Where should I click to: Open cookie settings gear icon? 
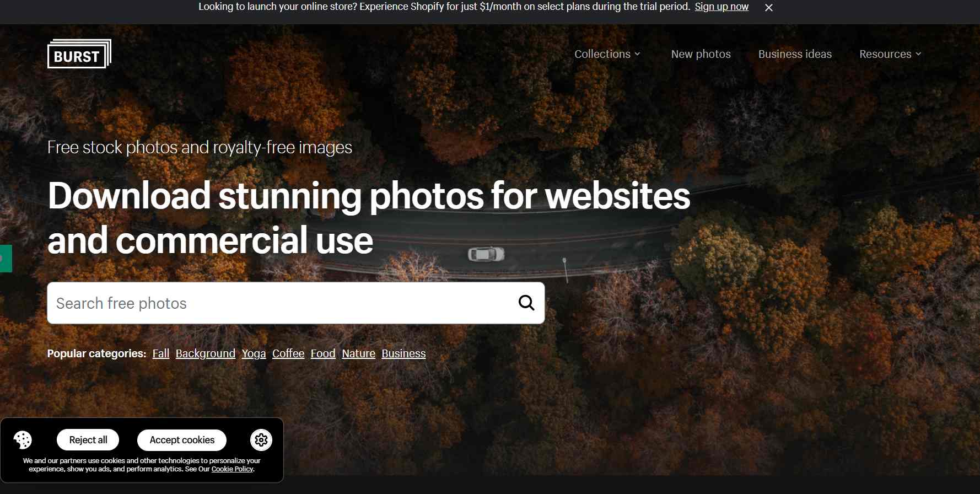(x=261, y=440)
